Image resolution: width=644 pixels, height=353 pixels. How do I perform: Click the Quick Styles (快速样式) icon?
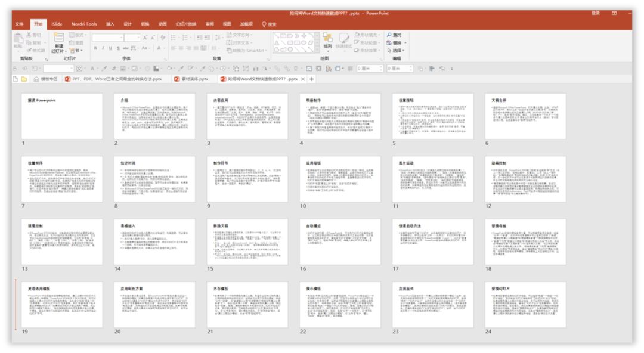pyautogui.click(x=343, y=38)
